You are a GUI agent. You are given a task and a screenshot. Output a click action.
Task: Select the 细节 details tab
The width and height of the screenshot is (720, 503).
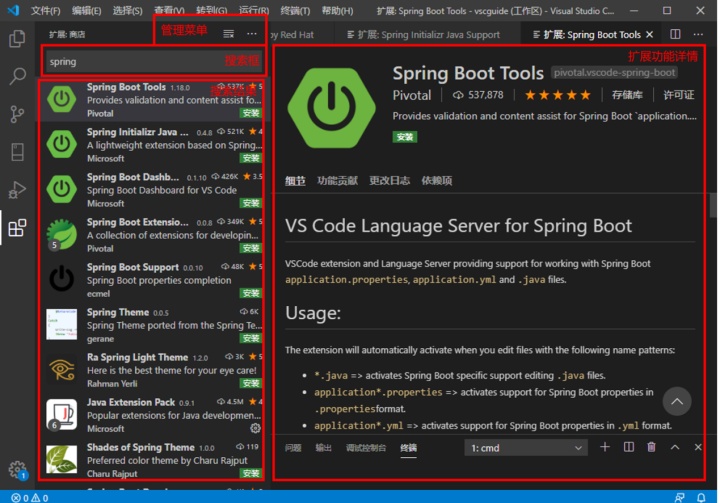tap(295, 181)
